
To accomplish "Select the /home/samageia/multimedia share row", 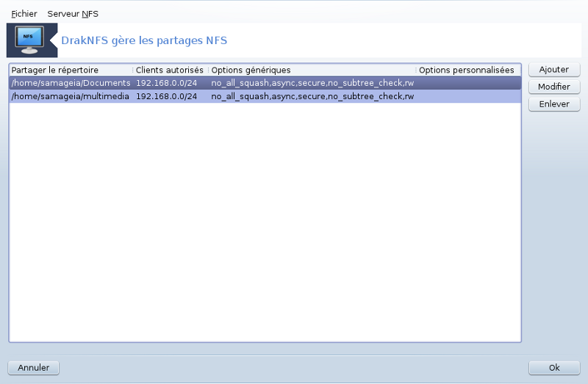I will pos(265,96).
